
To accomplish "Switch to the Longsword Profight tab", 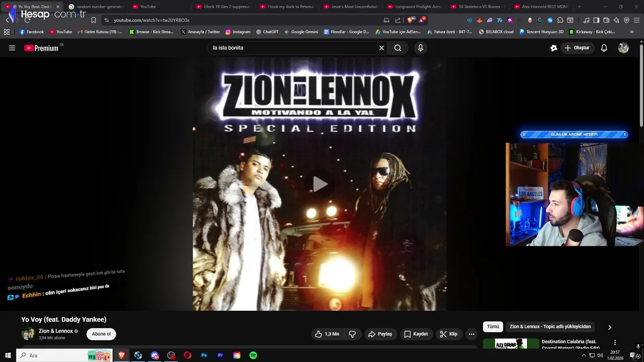I will 415,7.
